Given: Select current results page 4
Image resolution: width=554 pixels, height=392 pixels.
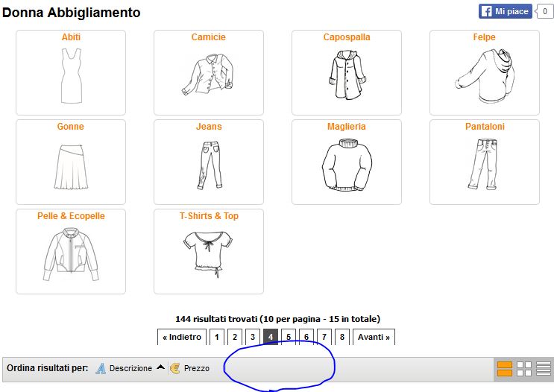Looking at the screenshot, I should tap(271, 337).
